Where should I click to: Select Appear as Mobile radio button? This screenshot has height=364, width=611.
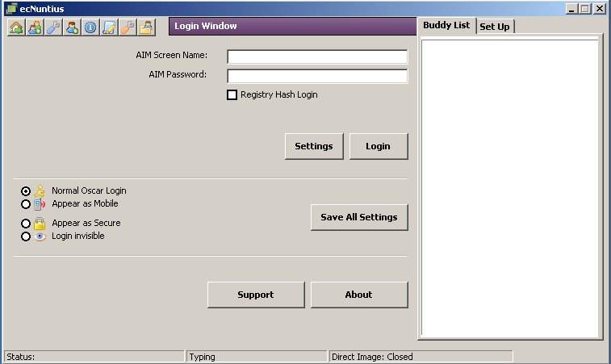(27, 204)
